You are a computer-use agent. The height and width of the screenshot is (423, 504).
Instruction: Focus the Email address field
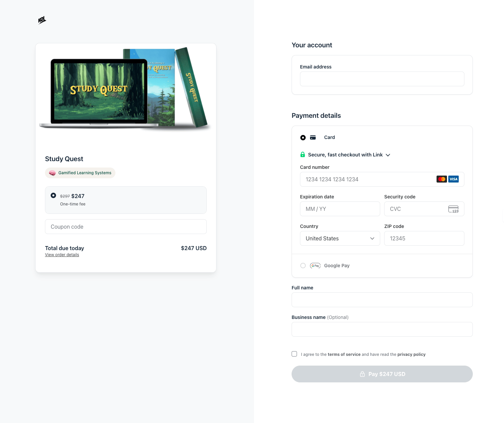click(382, 79)
